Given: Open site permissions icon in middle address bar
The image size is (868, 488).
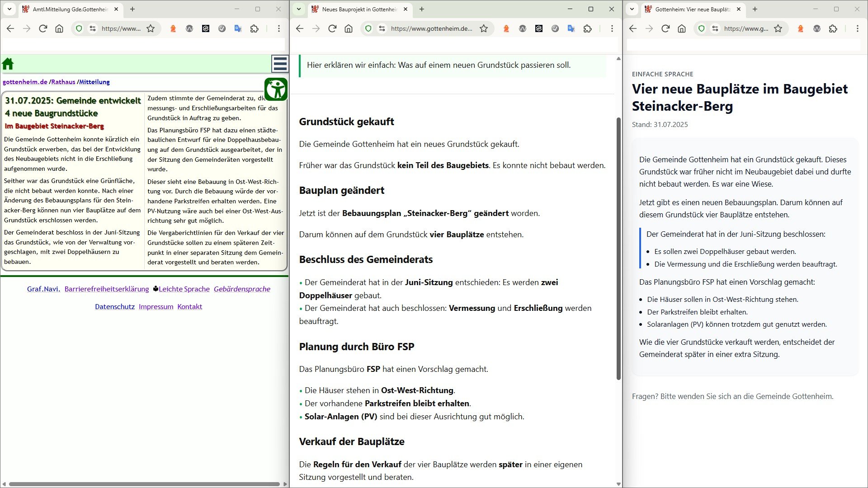Looking at the screenshot, I should [382, 28].
